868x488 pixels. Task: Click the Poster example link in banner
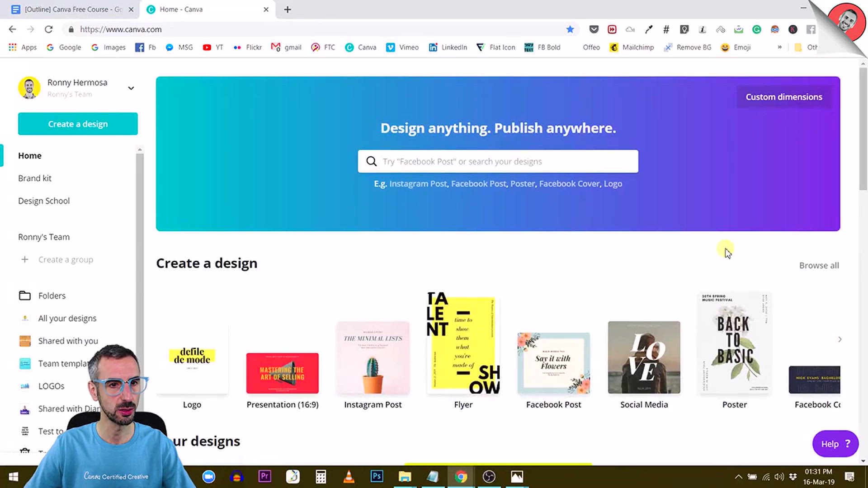(x=523, y=183)
